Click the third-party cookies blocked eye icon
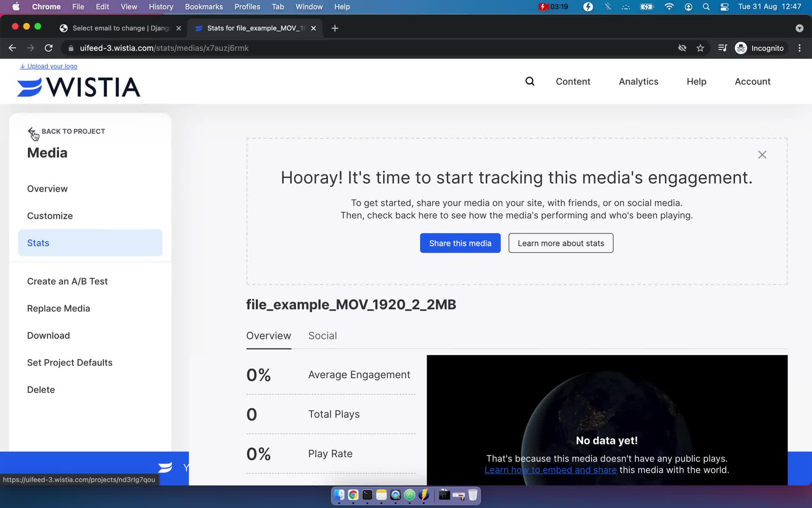 coord(682,48)
